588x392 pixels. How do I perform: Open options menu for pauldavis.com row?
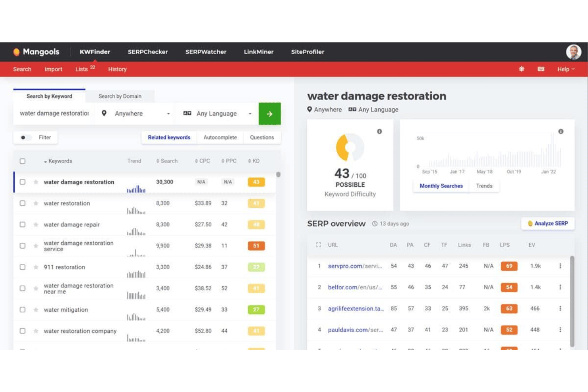(560, 330)
